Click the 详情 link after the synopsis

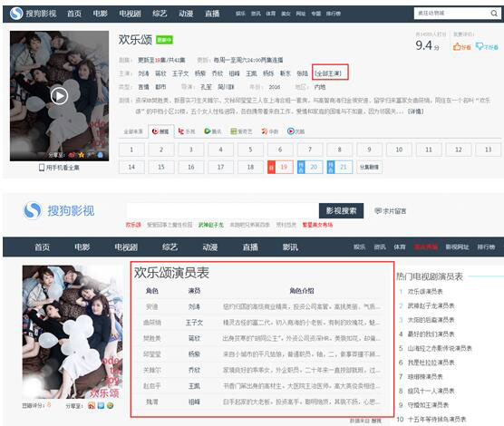(415, 111)
